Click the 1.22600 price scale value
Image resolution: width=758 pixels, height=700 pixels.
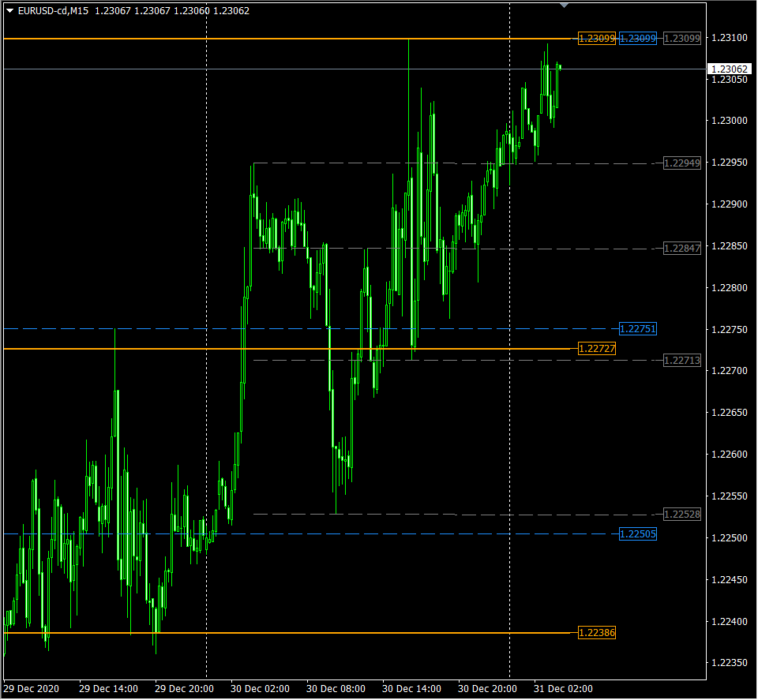[x=730, y=455]
